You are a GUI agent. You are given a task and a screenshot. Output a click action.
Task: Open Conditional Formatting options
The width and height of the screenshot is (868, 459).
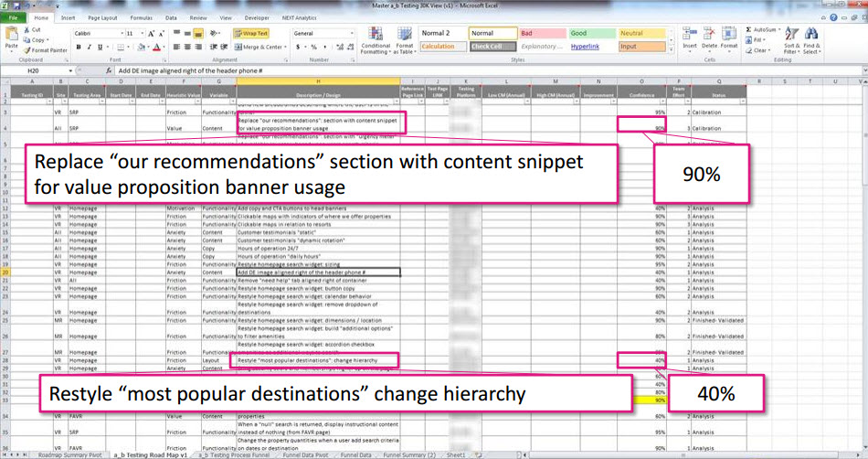pos(376,40)
